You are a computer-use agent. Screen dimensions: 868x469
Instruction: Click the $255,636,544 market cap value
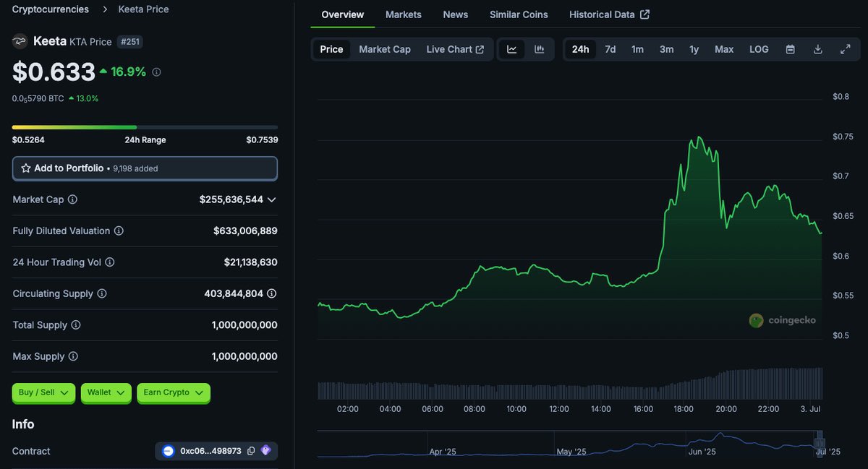click(231, 199)
